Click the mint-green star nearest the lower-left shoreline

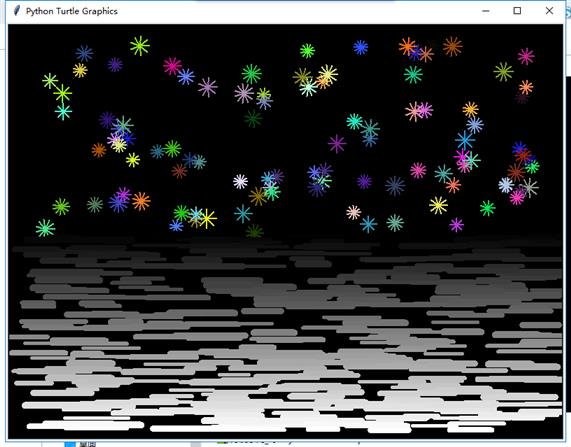46,228
